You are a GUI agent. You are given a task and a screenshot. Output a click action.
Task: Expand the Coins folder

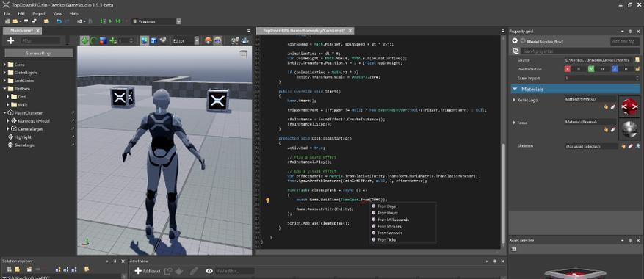point(5,65)
